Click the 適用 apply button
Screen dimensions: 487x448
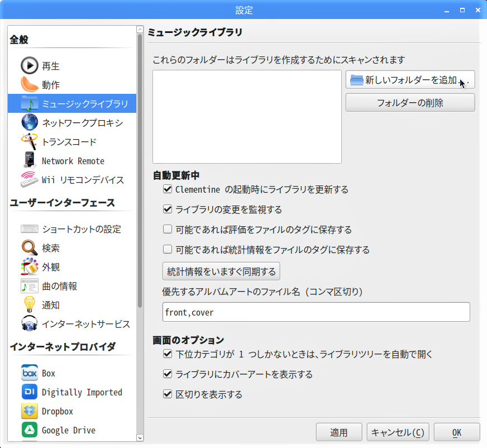(x=339, y=432)
